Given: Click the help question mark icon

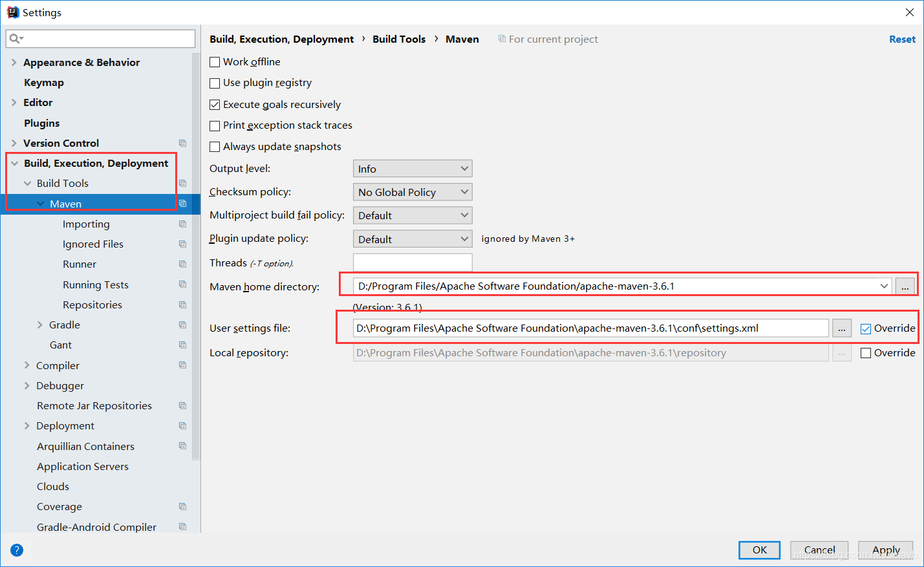Looking at the screenshot, I should (x=17, y=550).
